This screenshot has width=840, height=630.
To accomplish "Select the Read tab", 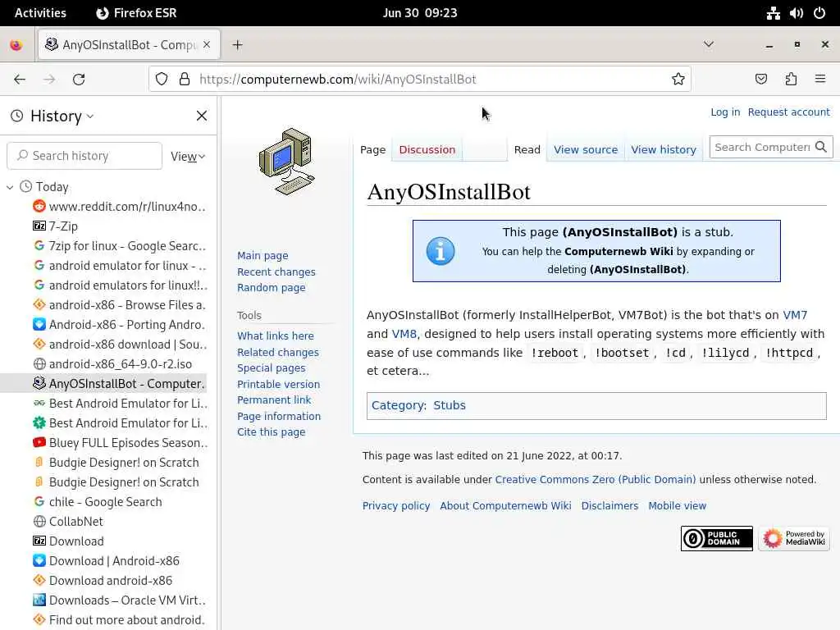I will coord(527,149).
